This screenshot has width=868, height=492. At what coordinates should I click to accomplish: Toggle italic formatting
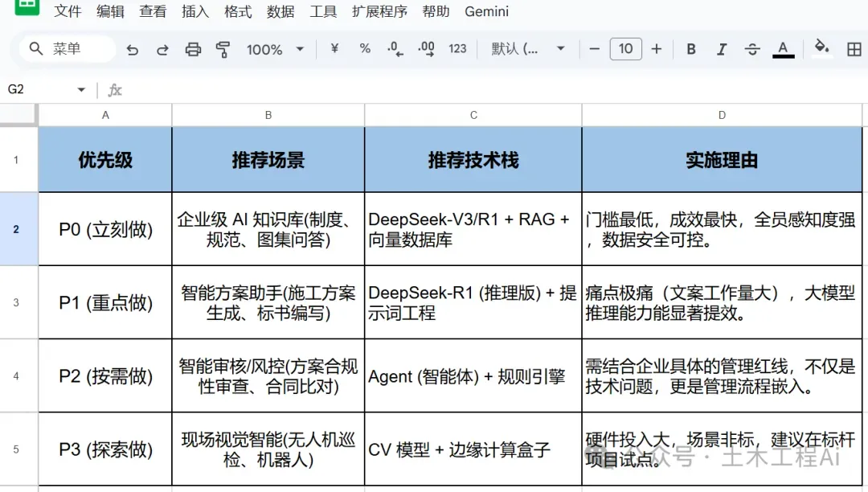pos(721,49)
